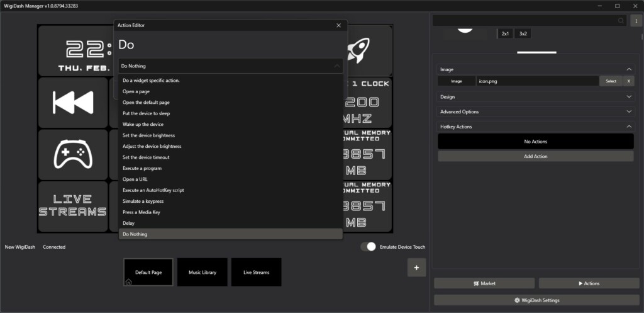Select the game controller widget

tap(72, 154)
